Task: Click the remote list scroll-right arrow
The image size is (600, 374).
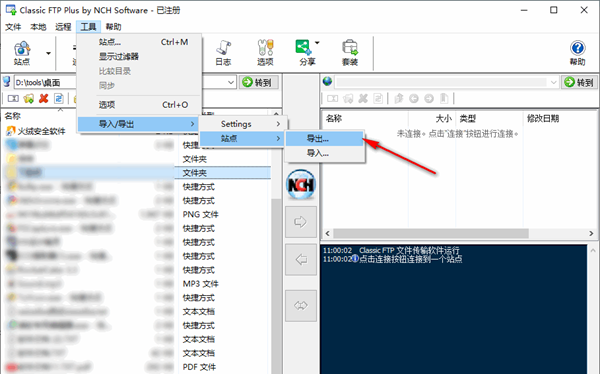Action: [591, 233]
